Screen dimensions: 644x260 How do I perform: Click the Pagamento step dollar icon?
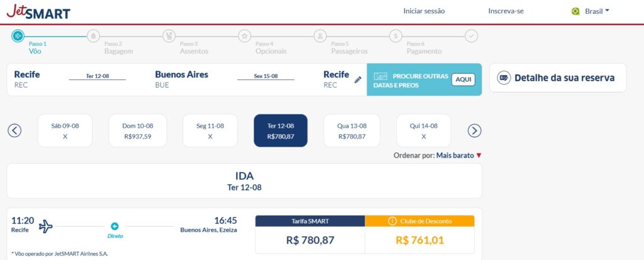[x=396, y=35]
